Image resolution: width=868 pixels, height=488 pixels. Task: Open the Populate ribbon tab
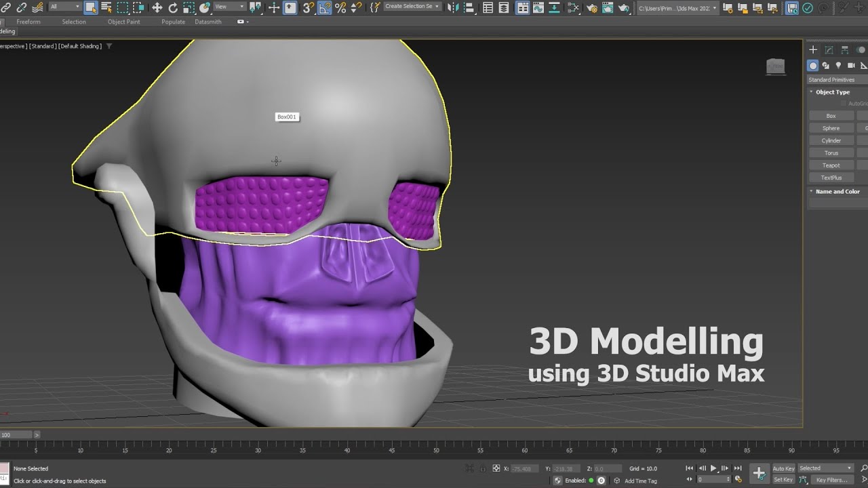click(x=173, y=22)
